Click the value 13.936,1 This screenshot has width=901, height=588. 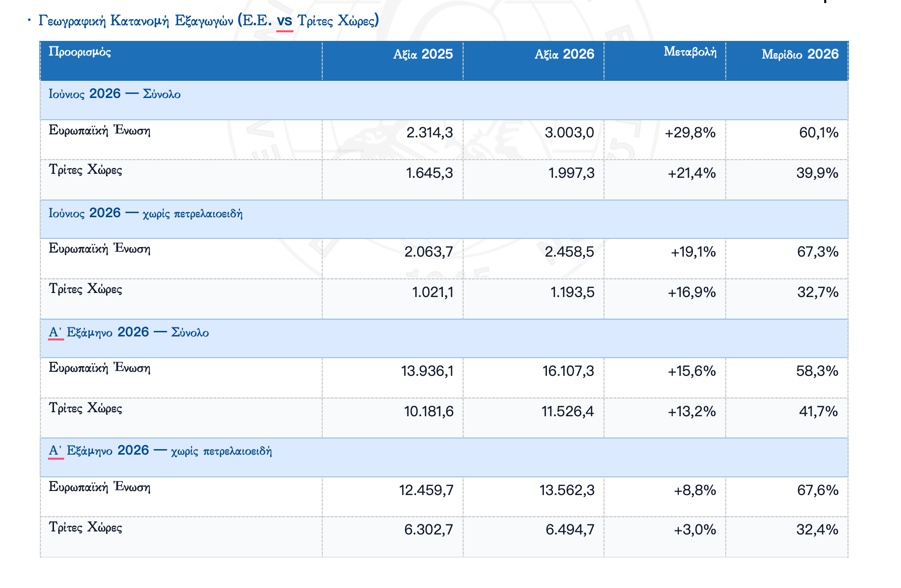[427, 371]
